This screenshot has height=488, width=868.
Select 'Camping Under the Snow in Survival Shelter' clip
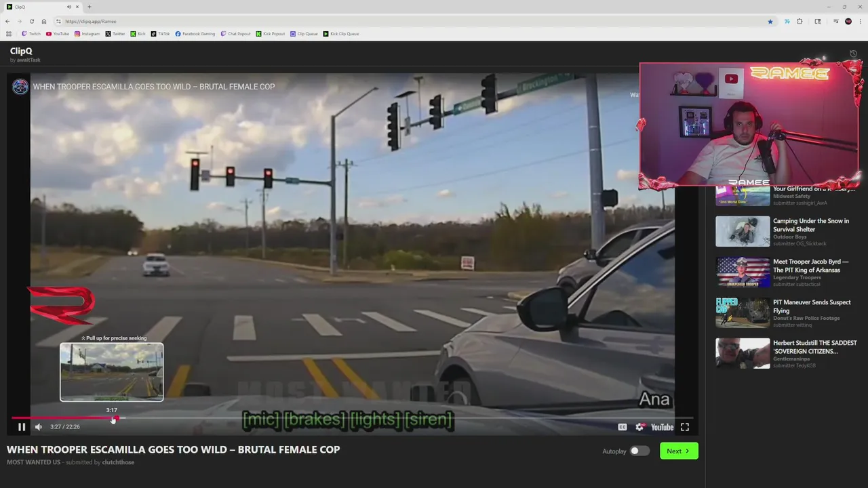pos(786,232)
